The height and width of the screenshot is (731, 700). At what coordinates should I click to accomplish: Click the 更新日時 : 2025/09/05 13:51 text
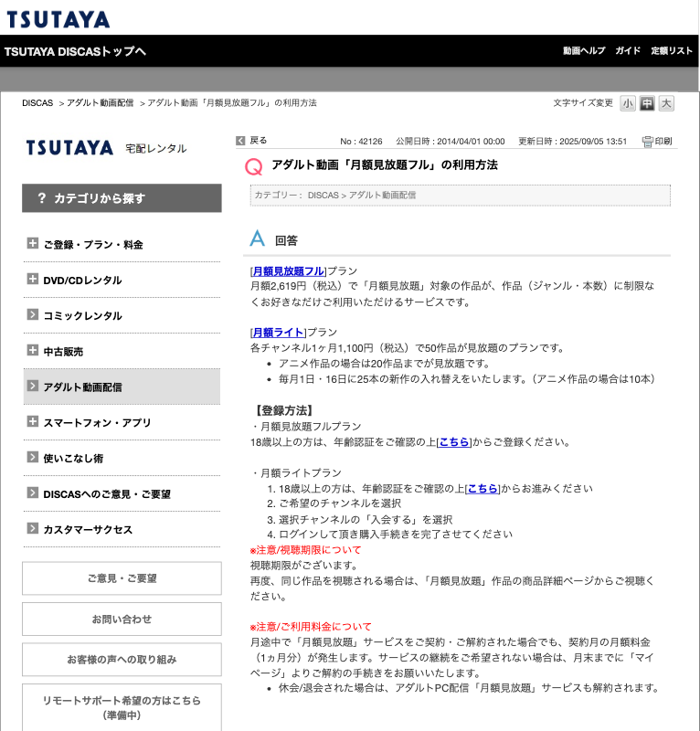[x=573, y=142]
